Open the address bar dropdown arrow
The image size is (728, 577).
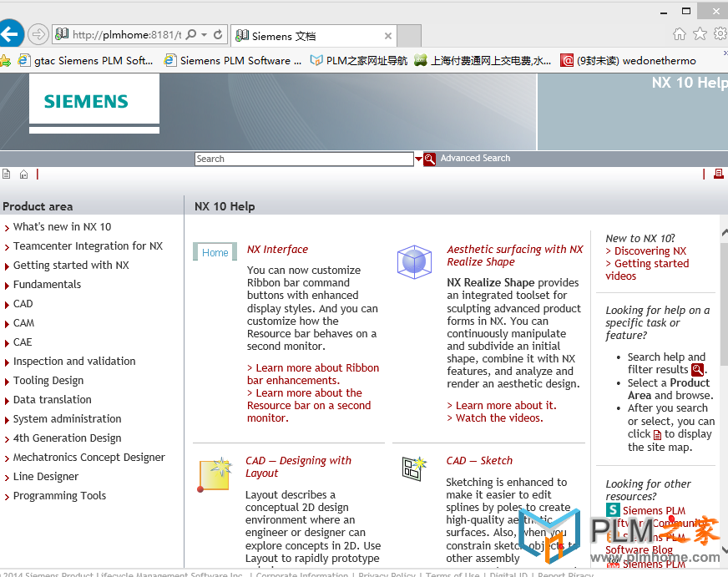pyautogui.click(x=204, y=34)
